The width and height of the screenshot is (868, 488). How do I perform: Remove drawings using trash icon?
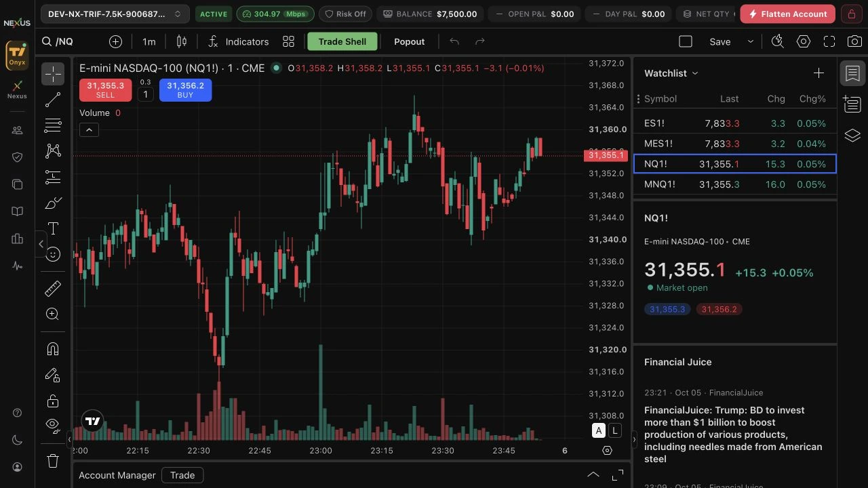click(53, 461)
